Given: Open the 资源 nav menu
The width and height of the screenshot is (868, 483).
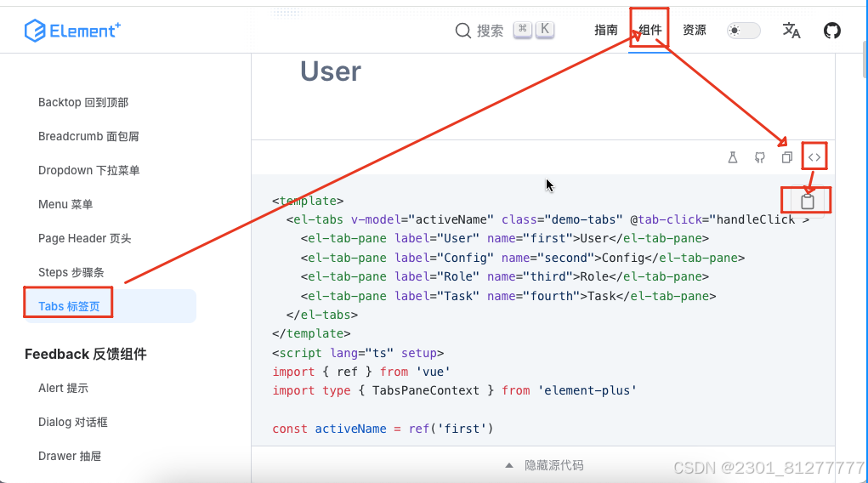Looking at the screenshot, I should 695,30.
